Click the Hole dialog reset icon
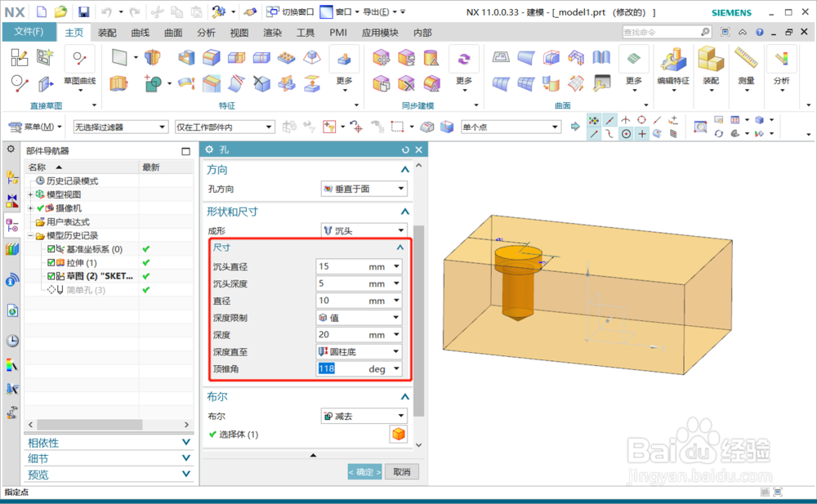Screen dimensions: 817x504 click(405, 150)
